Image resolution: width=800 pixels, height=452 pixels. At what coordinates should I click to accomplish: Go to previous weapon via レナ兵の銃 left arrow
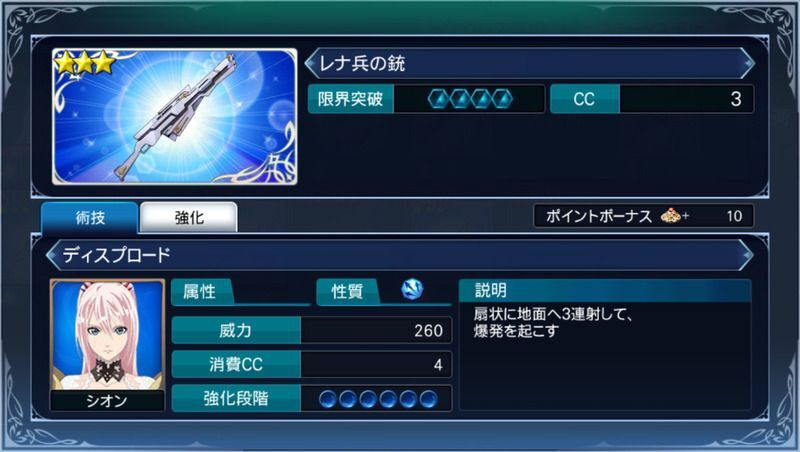click(311, 63)
